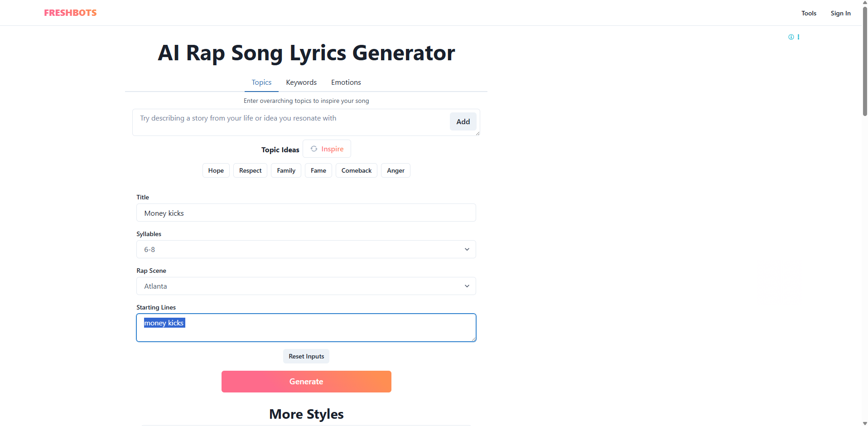Switch to the Keywords tab
The width and height of the screenshot is (868, 426).
(x=301, y=82)
